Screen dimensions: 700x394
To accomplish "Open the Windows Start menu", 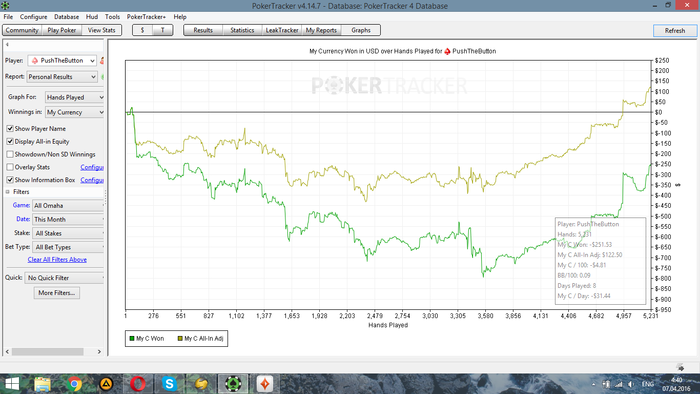I will tap(12, 384).
